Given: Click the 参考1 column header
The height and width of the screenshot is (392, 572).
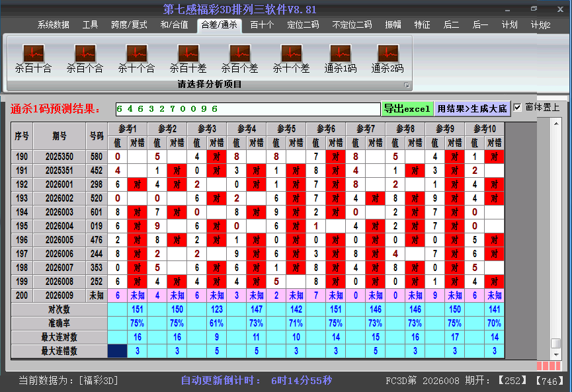Looking at the screenshot, I should pyautogui.click(x=128, y=128).
